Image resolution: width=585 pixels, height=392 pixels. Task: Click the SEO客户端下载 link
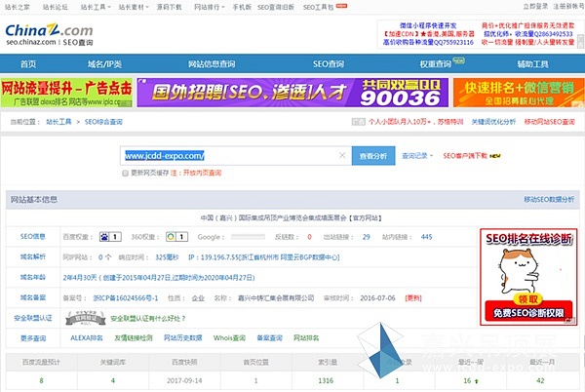tap(465, 156)
